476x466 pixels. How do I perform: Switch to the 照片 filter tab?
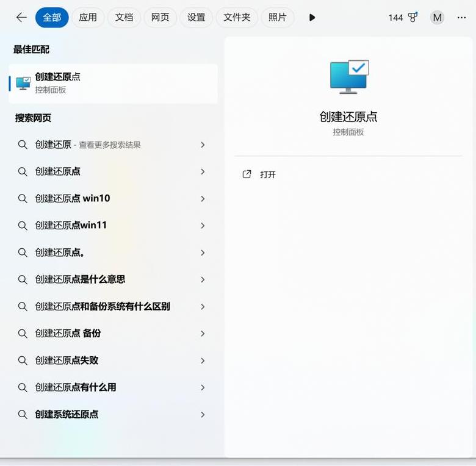click(x=278, y=18)
